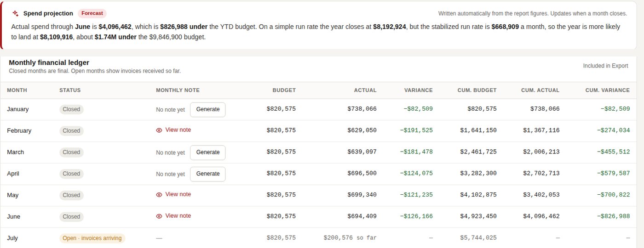The image size is (644, 248).
Task: Click cumulative actual $1,367,116
Action: coord(541,131)
